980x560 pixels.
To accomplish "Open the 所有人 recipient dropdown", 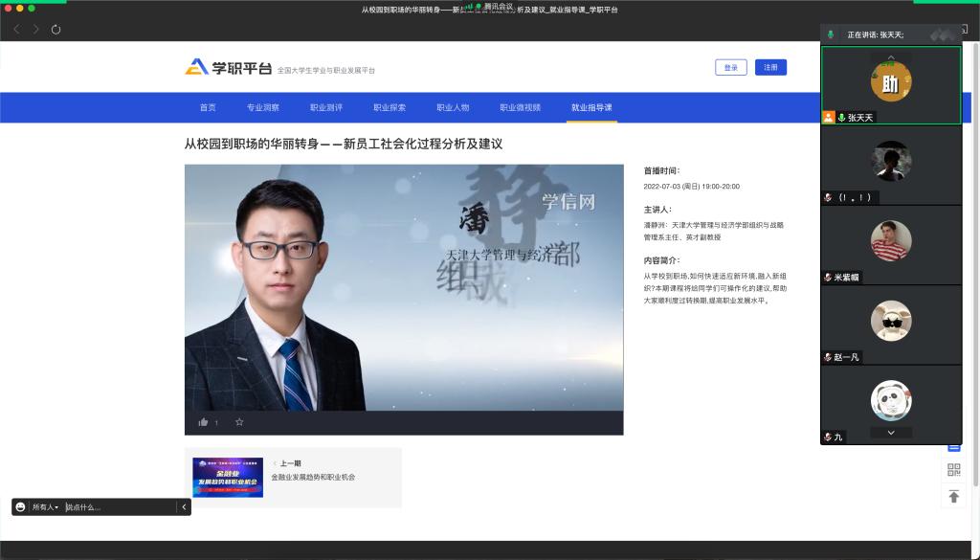I will [x=45, y=506].
